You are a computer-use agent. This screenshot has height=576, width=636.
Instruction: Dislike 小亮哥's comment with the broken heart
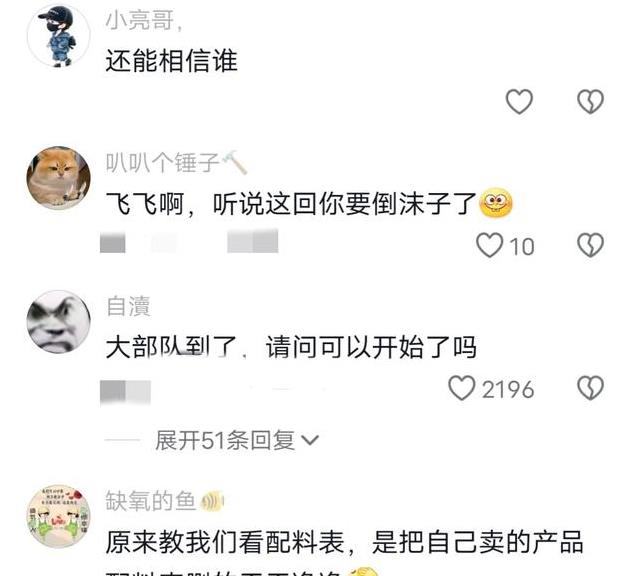pyautogui.click(x=591, y=101)
